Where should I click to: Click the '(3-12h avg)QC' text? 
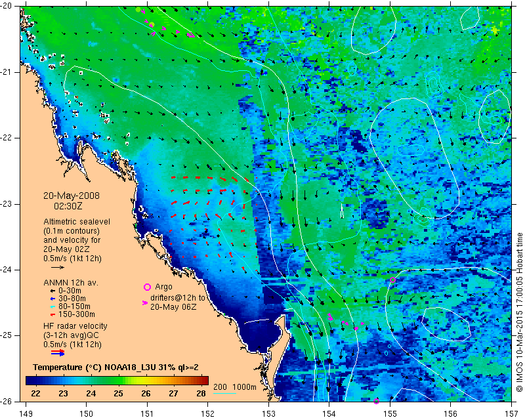[71, 335]
